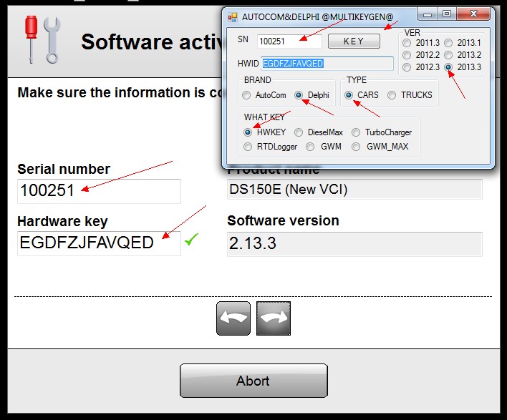Click the SN input field in keygen
This screenshot has width=507, height=420.
(289, 41)
